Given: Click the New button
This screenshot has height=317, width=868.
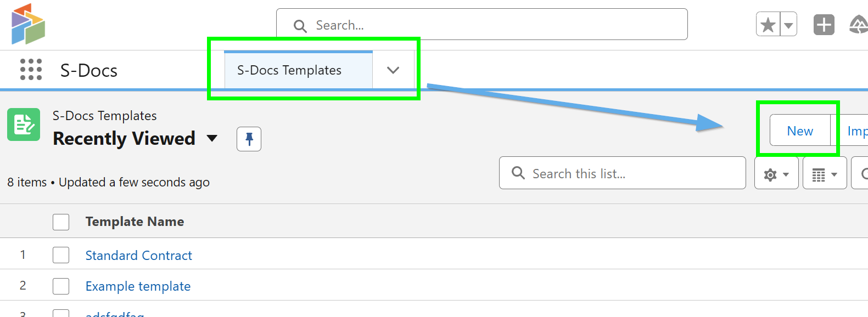Looking at the screenshot, I should (x=800, y=131).
